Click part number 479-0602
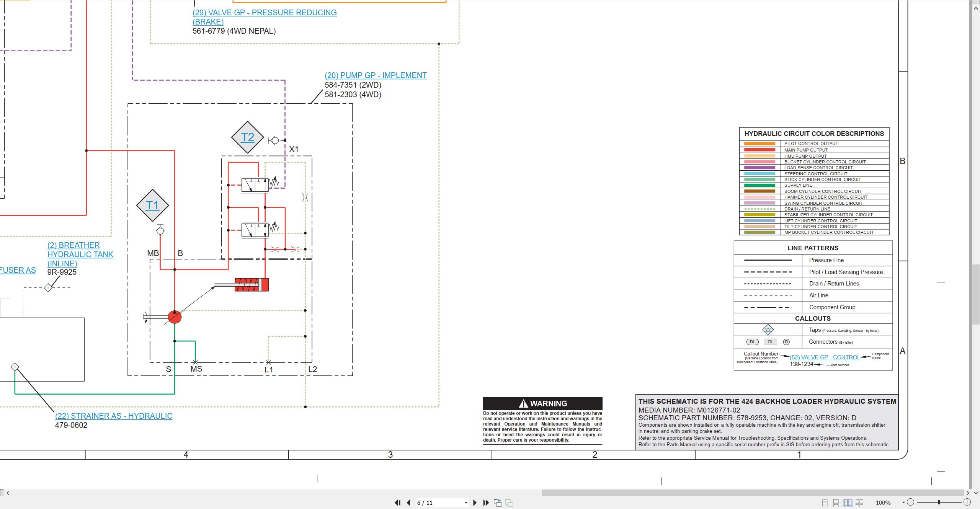Image resolution: width=980 pixels, height=509 pixels. tap(71, 425)
